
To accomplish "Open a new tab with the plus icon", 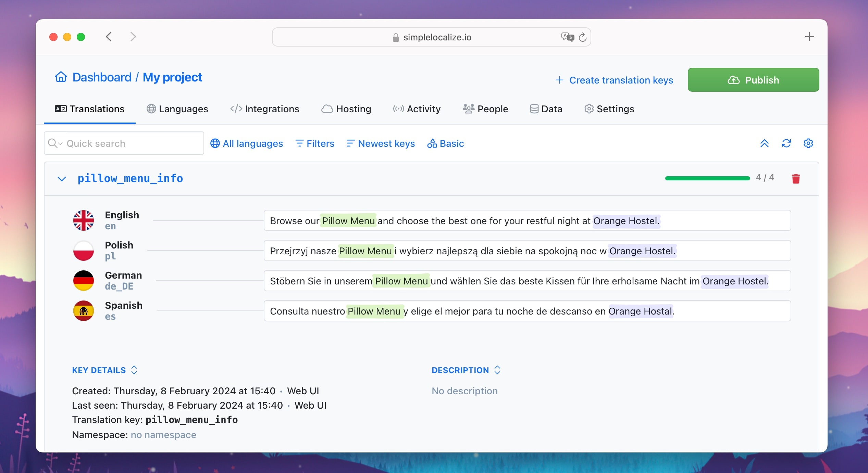I will coord(809,37).
